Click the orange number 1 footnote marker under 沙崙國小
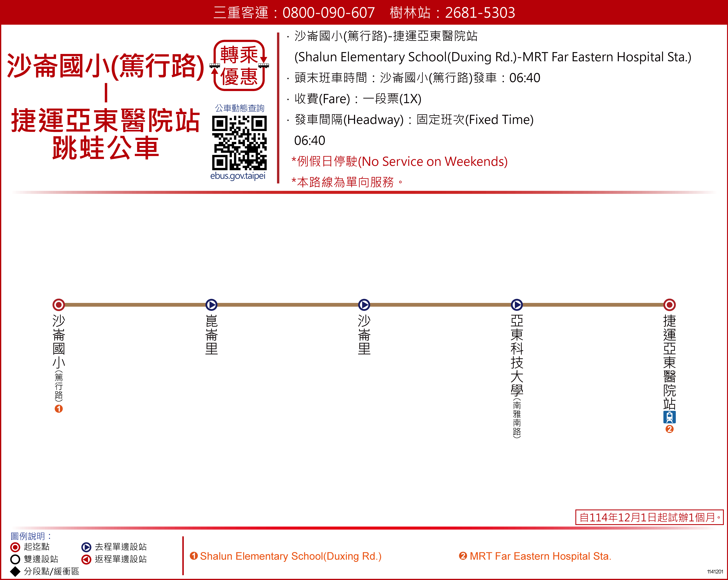Screen dimensions: 728x580 pyautogui.click(x=59, y=409)
